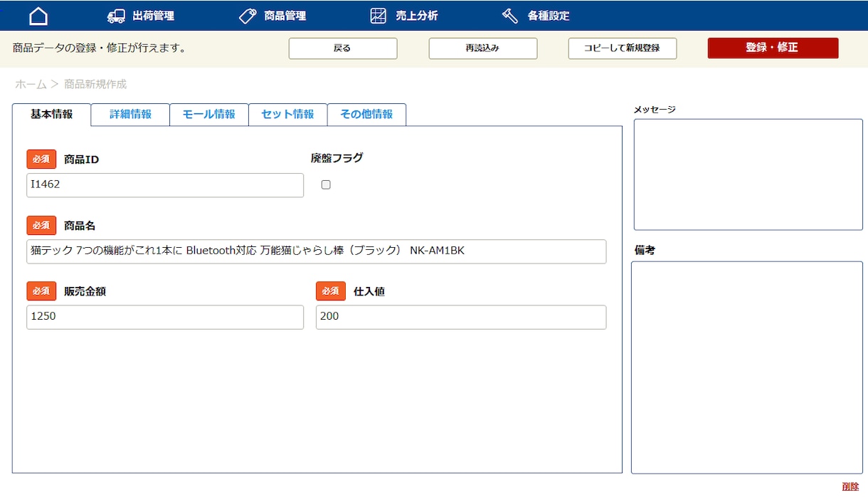Go to the home house icon
The width and height of the screenshot is (868, 497).
(x=38, y=16)
